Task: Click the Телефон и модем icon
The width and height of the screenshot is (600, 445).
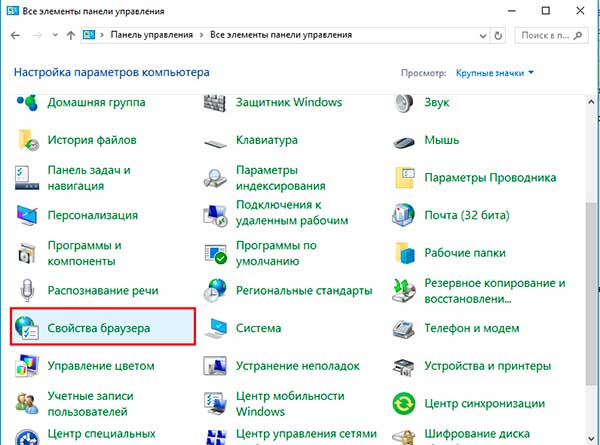Action: [403, 329]
